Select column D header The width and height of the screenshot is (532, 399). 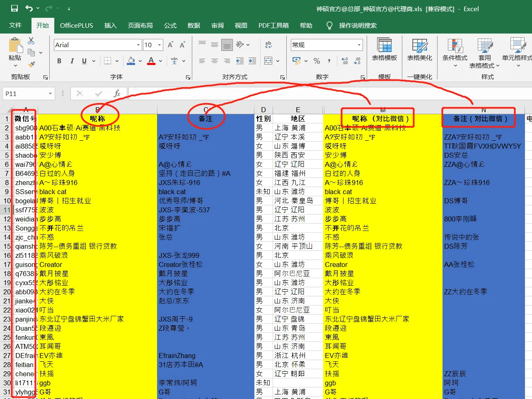pyautogui.click(x=264, y=110)
